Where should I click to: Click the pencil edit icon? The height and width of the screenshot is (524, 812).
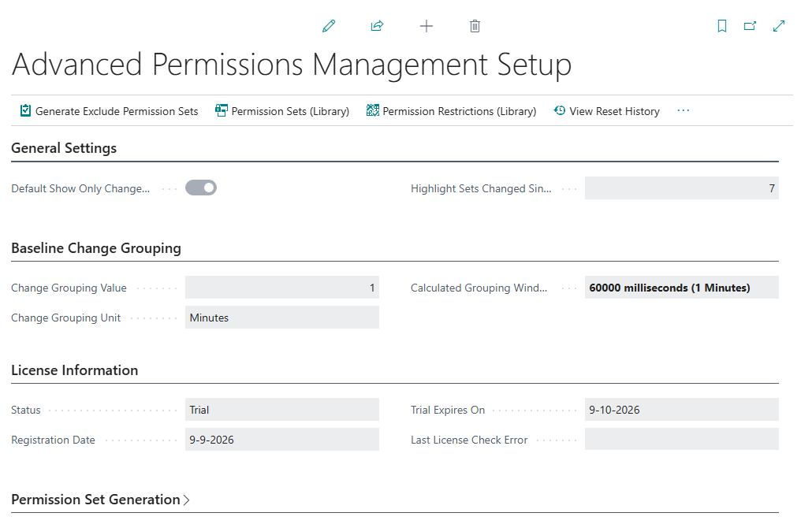(x=329, y=26)
